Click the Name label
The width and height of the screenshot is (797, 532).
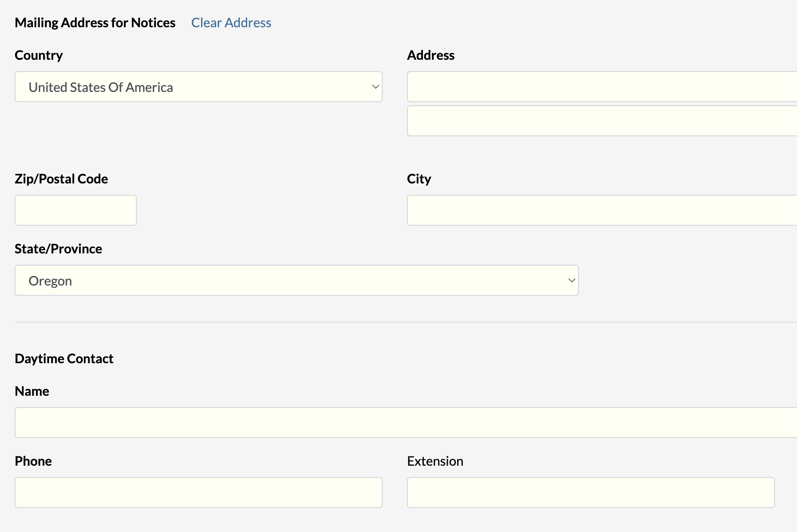click(32, 391)
